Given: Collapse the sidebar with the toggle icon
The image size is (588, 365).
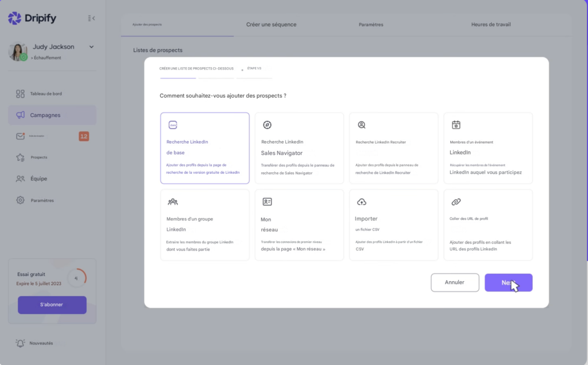Looking at the screenshot, I should coord(91,18).
